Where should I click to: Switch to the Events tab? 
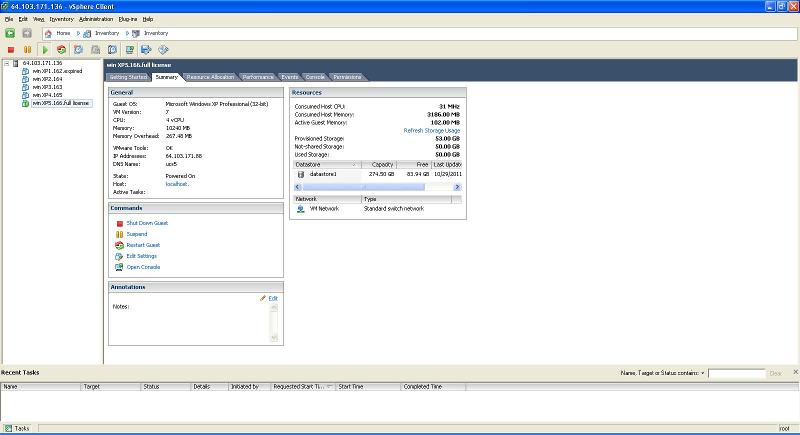[x=290, y=77]
